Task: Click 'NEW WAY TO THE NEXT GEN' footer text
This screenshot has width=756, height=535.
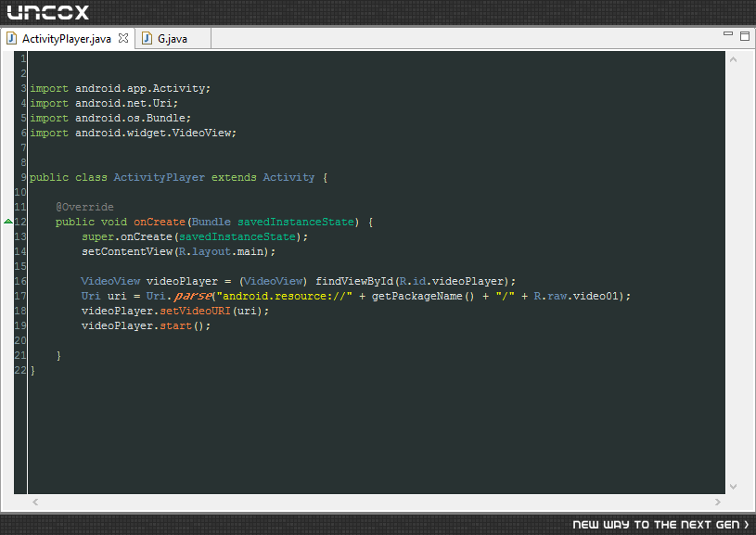Action: tap(655, 525)
